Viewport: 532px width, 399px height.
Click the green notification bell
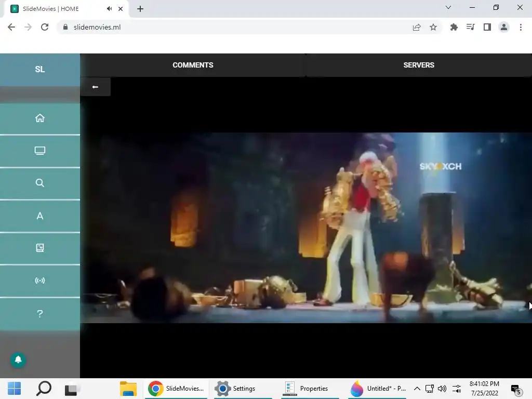(18, 360)
